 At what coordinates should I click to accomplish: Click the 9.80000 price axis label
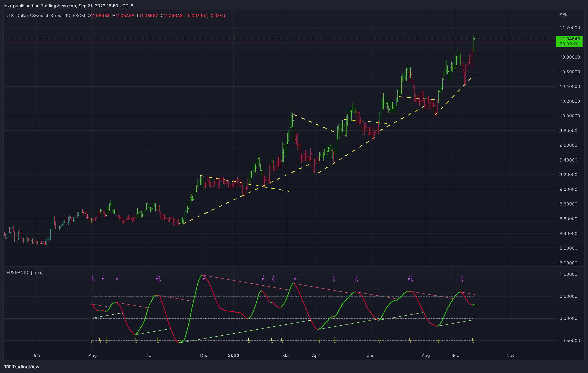568,131
